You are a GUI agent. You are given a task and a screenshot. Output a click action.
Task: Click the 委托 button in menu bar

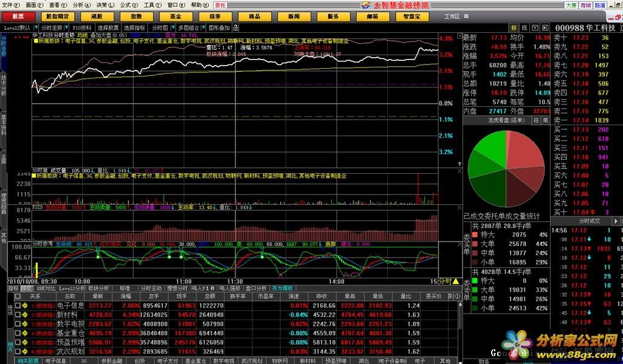tap(221, 5)
